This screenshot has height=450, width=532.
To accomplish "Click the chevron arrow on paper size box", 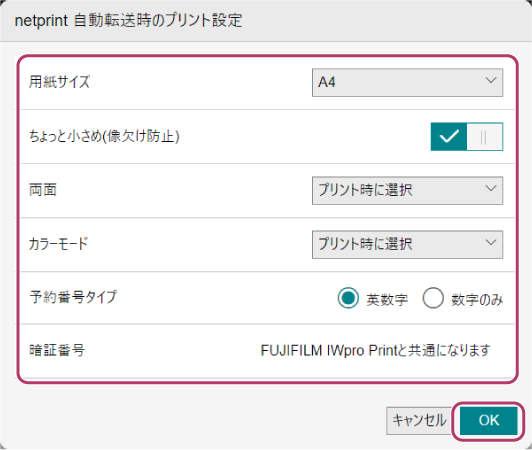I will [491, 80].
